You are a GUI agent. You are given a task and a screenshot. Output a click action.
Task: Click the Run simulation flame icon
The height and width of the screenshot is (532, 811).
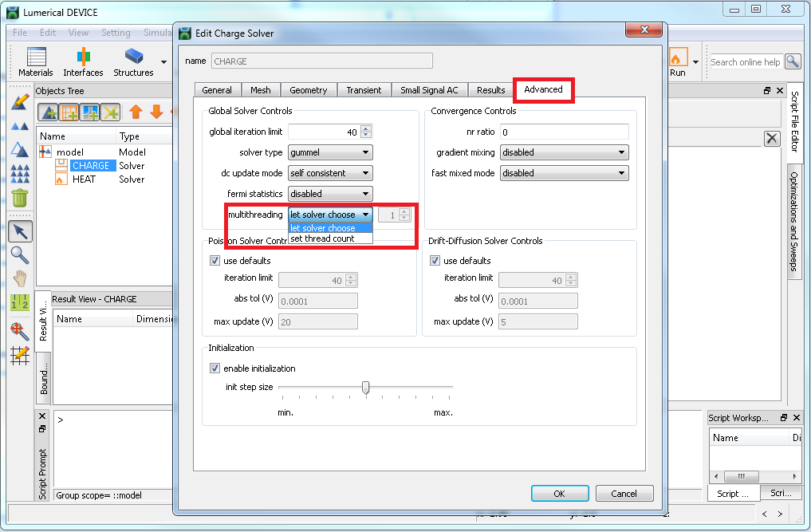coord(678,57)
